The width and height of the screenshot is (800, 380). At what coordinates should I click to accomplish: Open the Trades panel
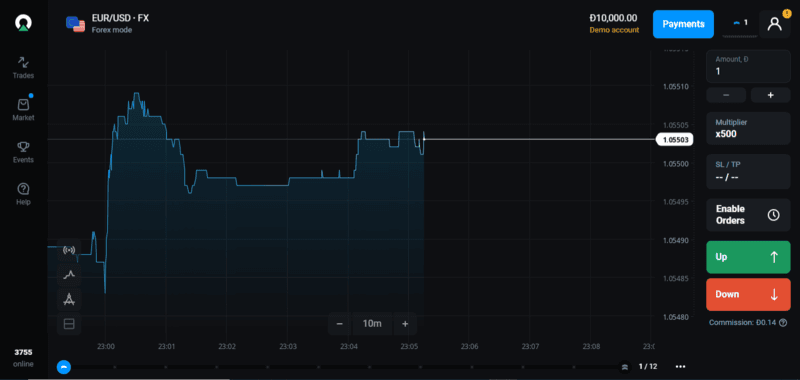coord(23,68)
